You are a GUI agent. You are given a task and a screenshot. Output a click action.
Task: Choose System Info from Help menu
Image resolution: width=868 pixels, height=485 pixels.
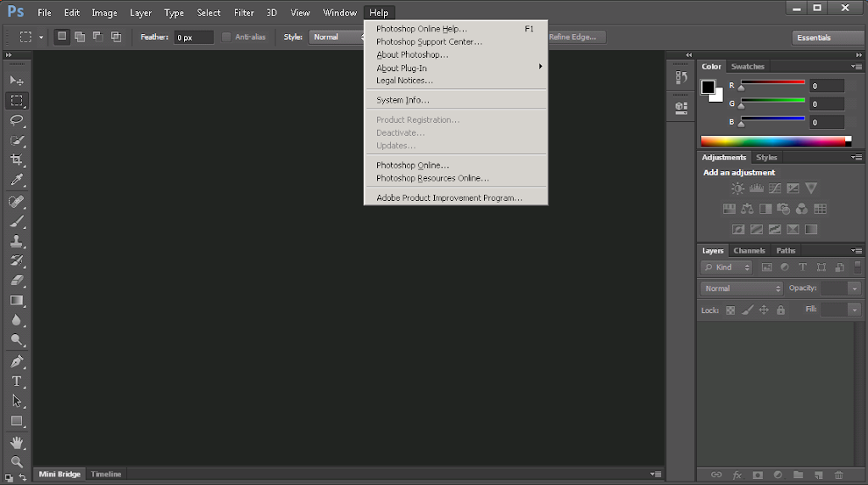(x=456, y=100)
